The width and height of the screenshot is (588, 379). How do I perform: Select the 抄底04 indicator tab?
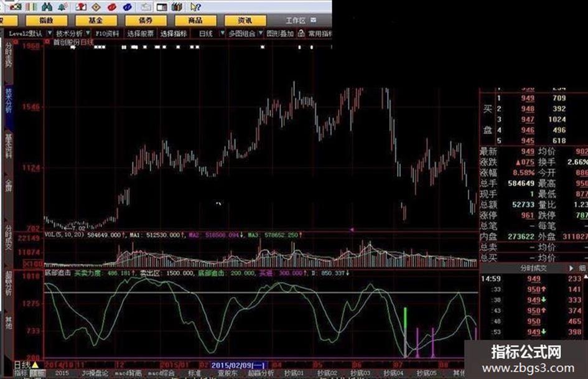[x=393, y=373]
